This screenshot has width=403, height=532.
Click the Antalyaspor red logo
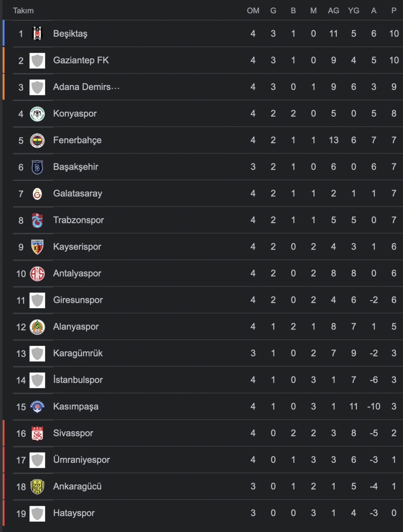[x=37, y=274]
